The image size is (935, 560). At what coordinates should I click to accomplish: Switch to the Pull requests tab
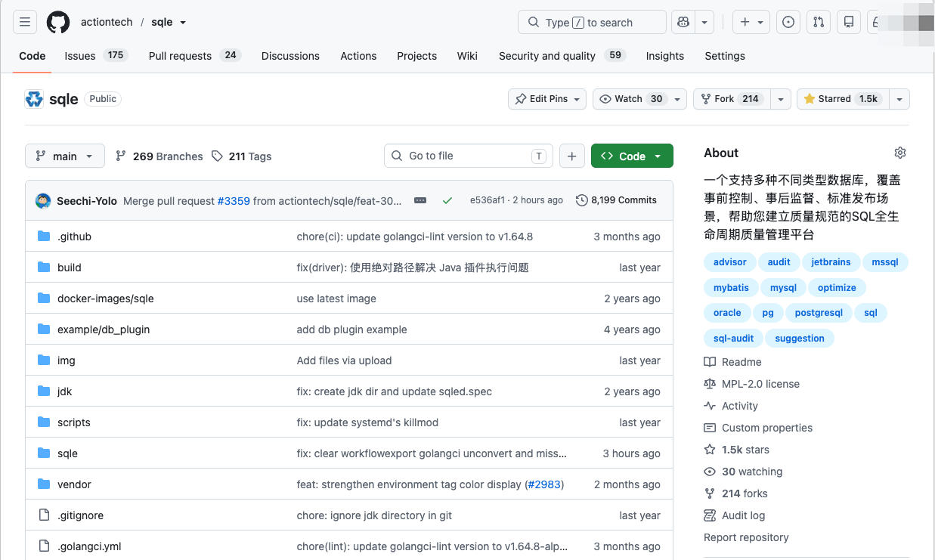(x=194, y=56)
